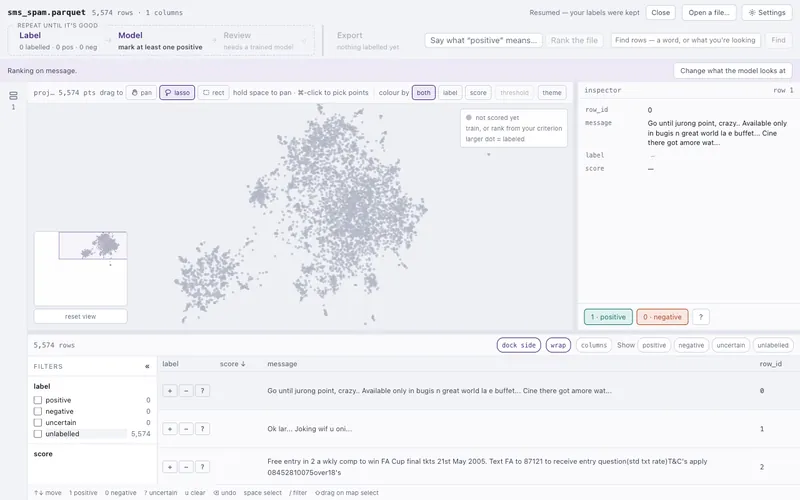Mark the 'Ok lar' row negative with minus

tap(186, 429)
